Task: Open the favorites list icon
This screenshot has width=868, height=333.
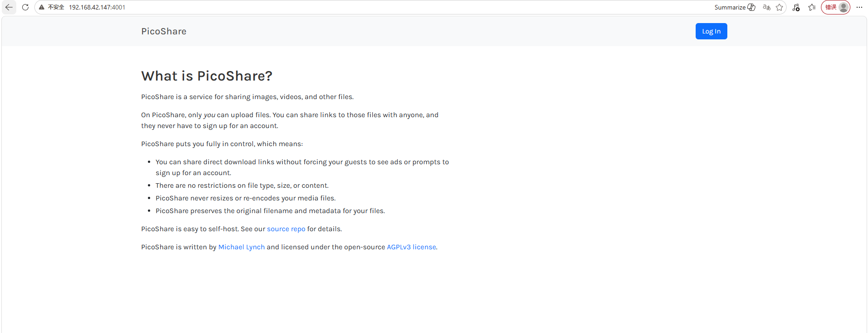Action: click(812, 7)
